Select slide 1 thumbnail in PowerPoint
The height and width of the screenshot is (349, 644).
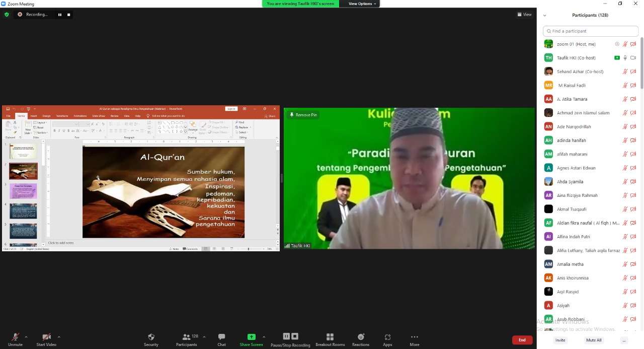[x=23, y=151]
